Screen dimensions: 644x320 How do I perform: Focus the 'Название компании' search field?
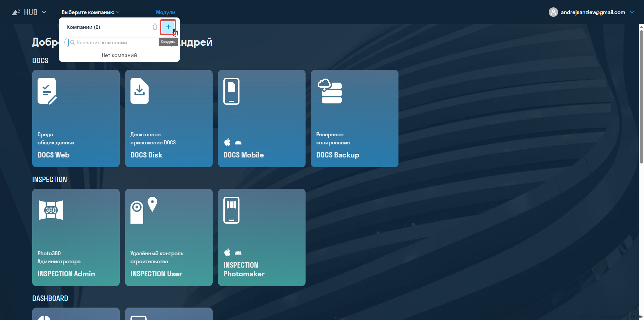[x=114, y=43]
